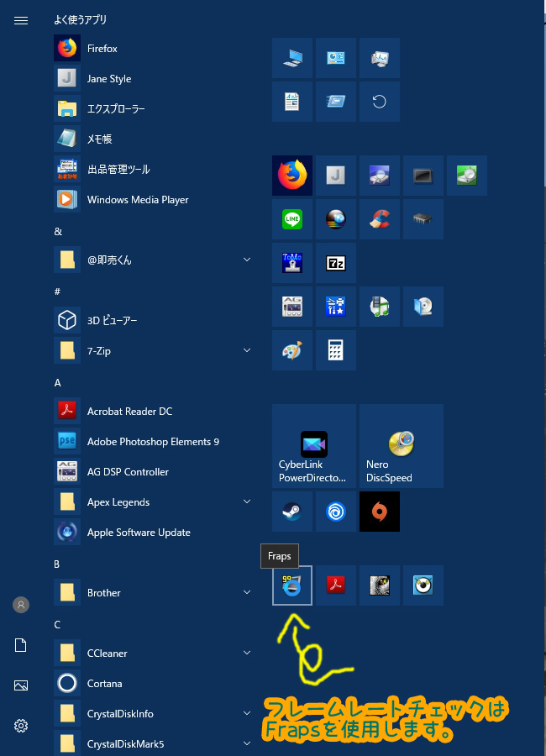Open the Calculator tile
Viewport: 546px width, 756px height.
[336, 350]
